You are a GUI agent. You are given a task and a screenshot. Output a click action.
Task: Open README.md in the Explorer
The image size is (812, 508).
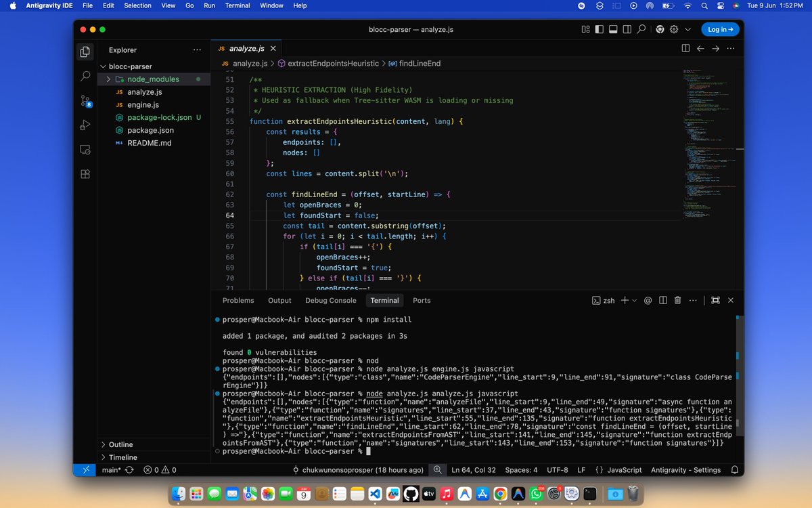point(149,143)
